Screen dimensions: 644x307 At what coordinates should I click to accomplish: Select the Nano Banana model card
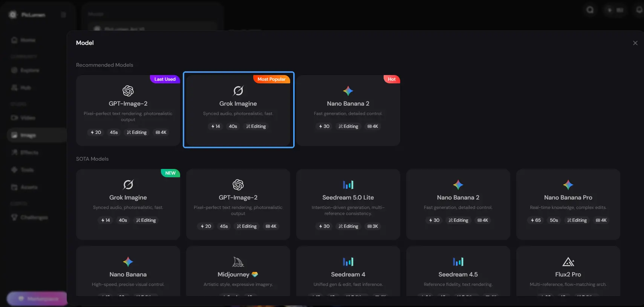pos(128,271)
